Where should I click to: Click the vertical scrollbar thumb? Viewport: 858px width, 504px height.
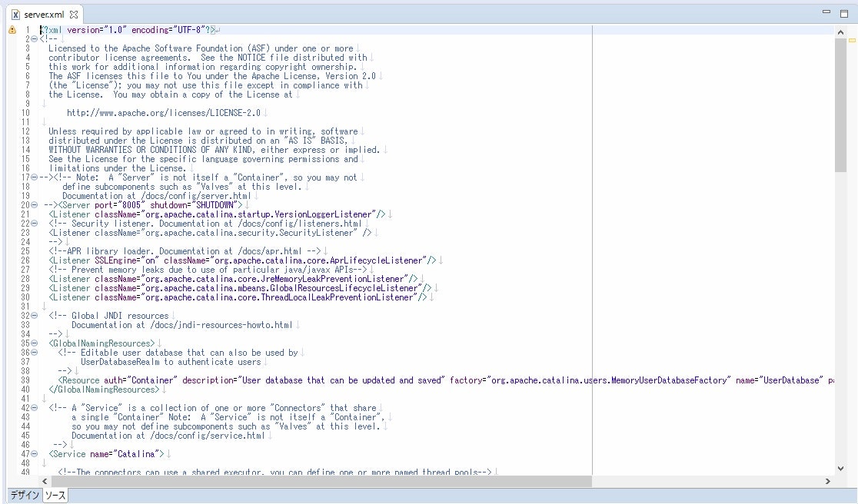(x=840, y=104)
